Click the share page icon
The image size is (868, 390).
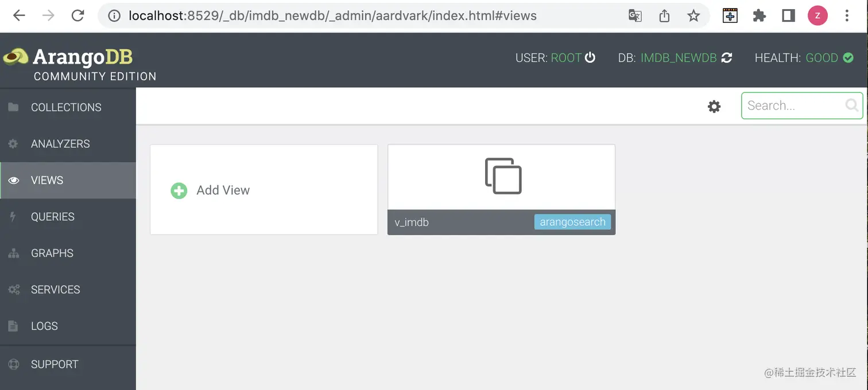coord(664,16)
